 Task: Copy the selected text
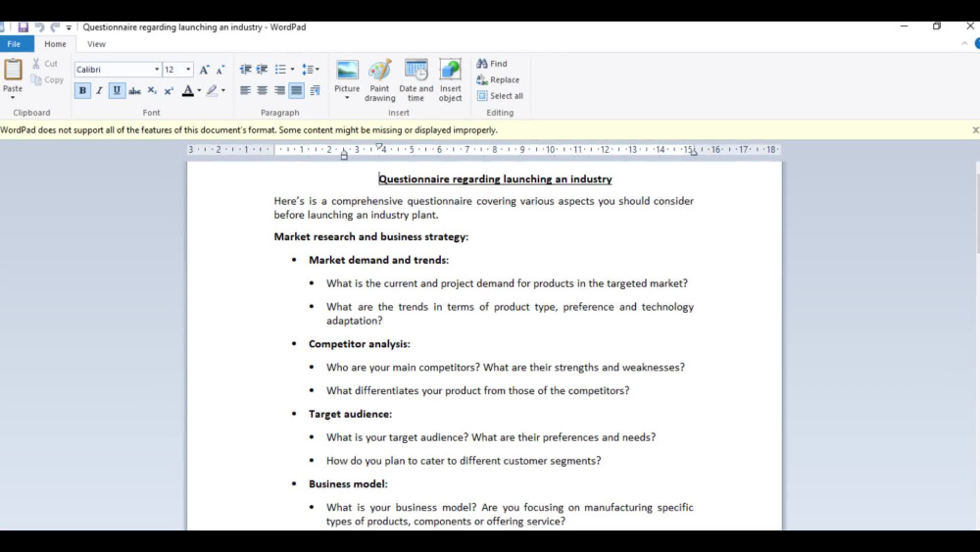point(47,80)
